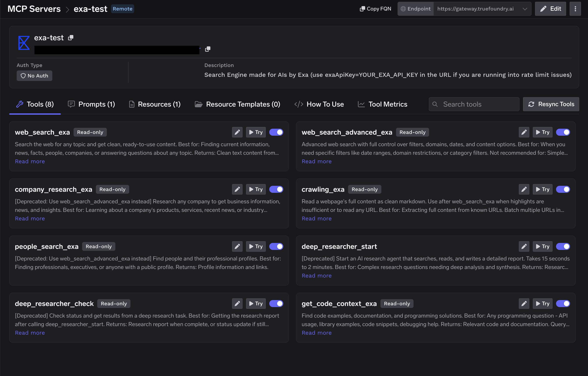The width and height of the screenshot is (588, 376).
Task: Click the Endpoint label with globe
Action: (x=415, y=9)
